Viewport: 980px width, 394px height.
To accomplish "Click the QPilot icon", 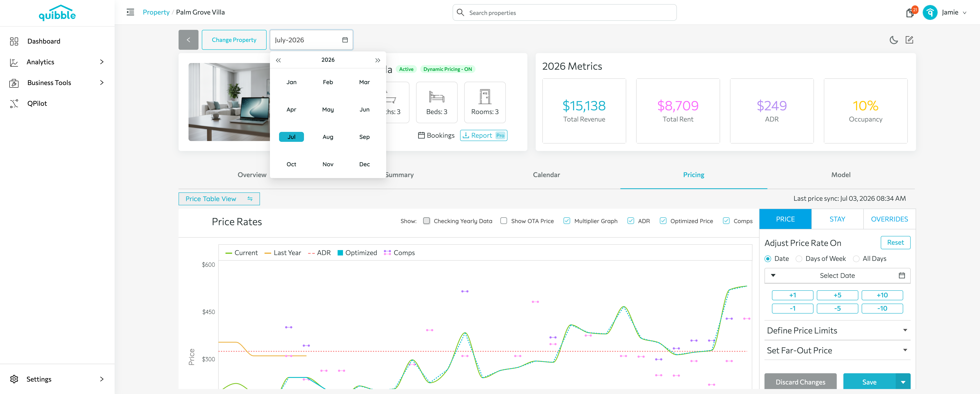I will pyautogui.click(x=14, y=104).
